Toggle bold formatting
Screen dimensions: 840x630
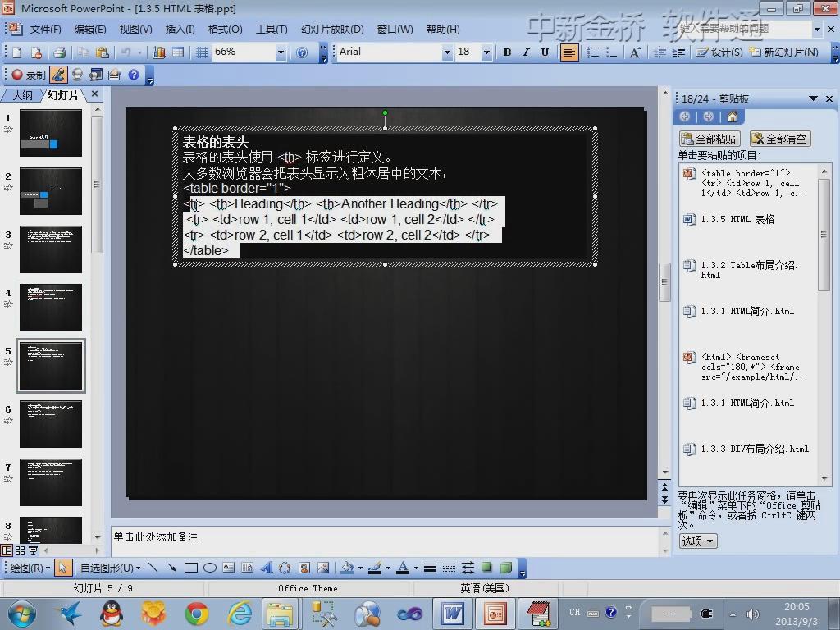(507, 52)
